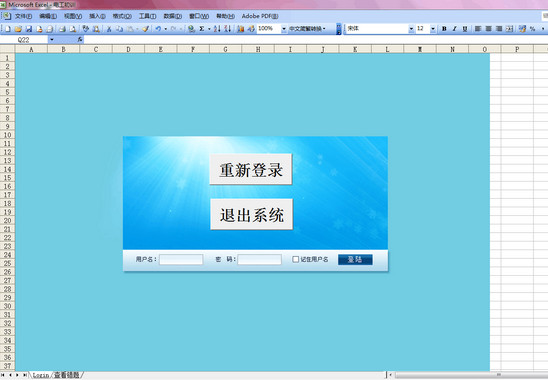Screen dimensions: 548x380
Task: Click the Print icon
Action: coord(62,29)
